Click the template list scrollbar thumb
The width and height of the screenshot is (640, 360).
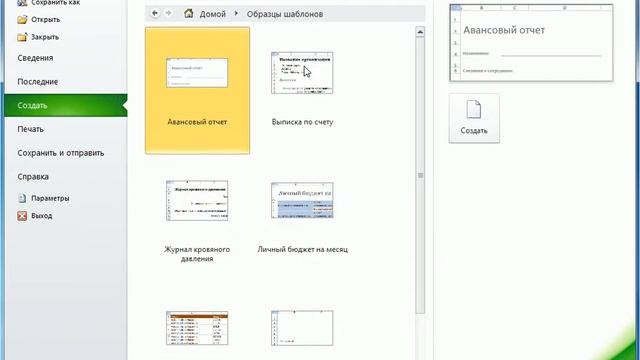pyautogui.click(x=420, y=176)
